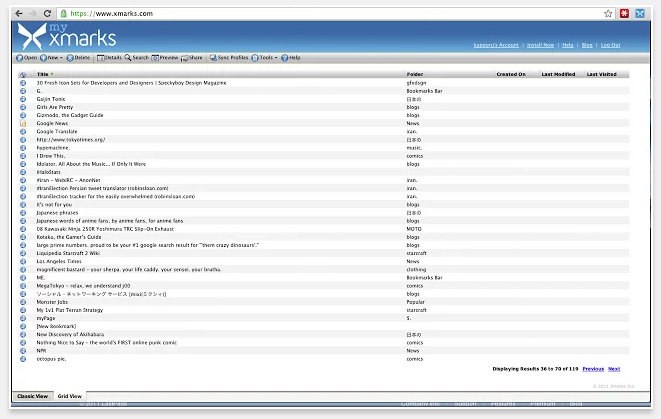
Task: Click the Share toolbar icon
Action: click(185, 58)
